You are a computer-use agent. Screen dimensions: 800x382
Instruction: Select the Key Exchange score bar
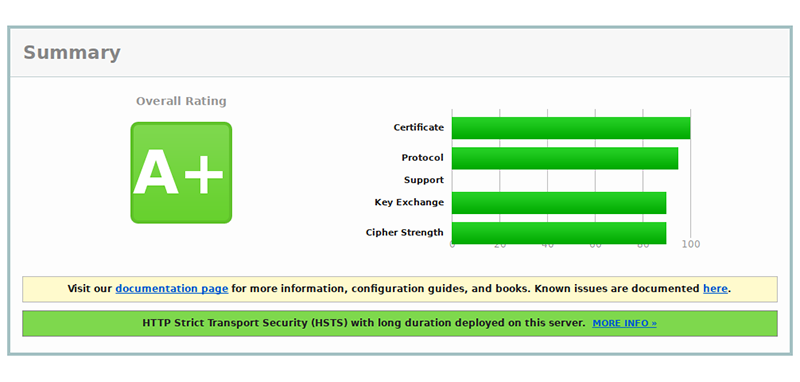(559, 203)
